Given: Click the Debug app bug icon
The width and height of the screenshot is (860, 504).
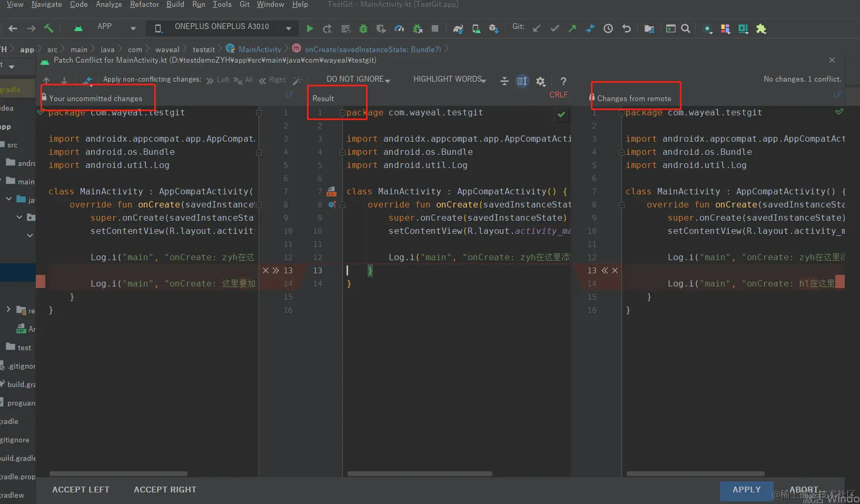Looking at the screenshot, I should [x=363, y=28].
